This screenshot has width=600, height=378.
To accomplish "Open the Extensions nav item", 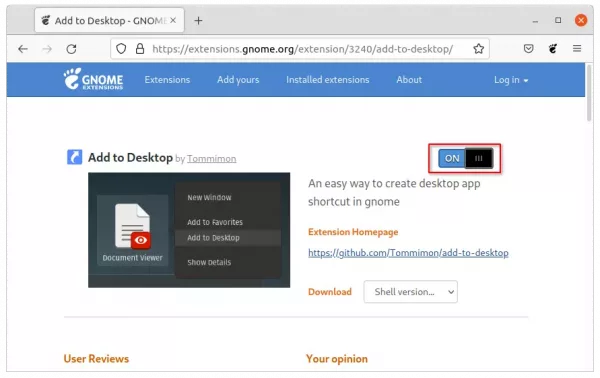I will pos(167,80).
